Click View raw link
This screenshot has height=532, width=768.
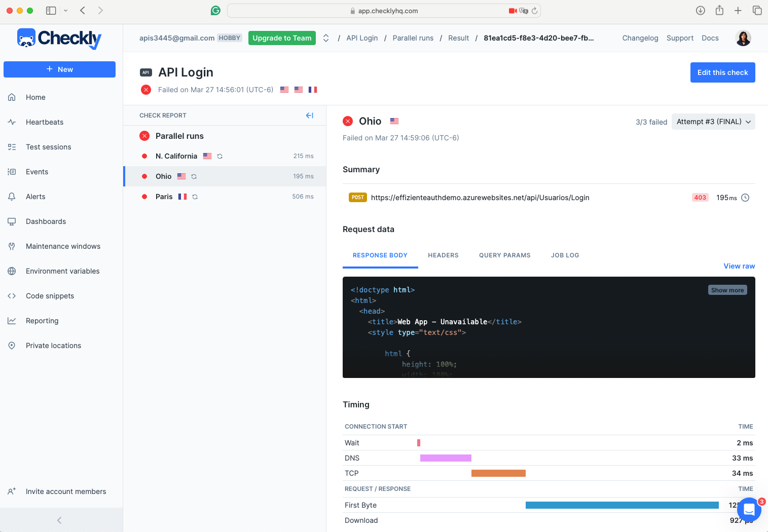pos(739,266)
